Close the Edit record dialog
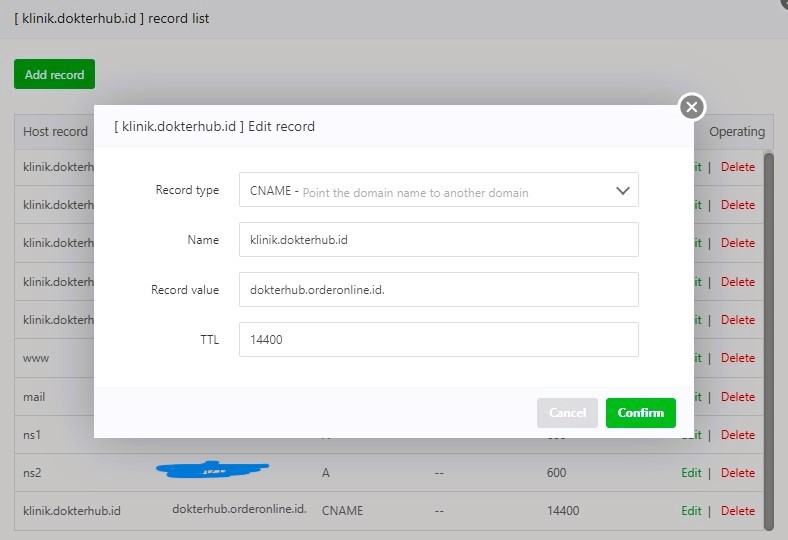 tap(692, 107)
